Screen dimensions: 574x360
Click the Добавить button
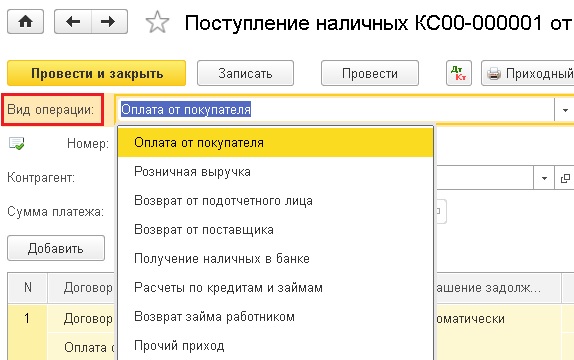(56, 248)
